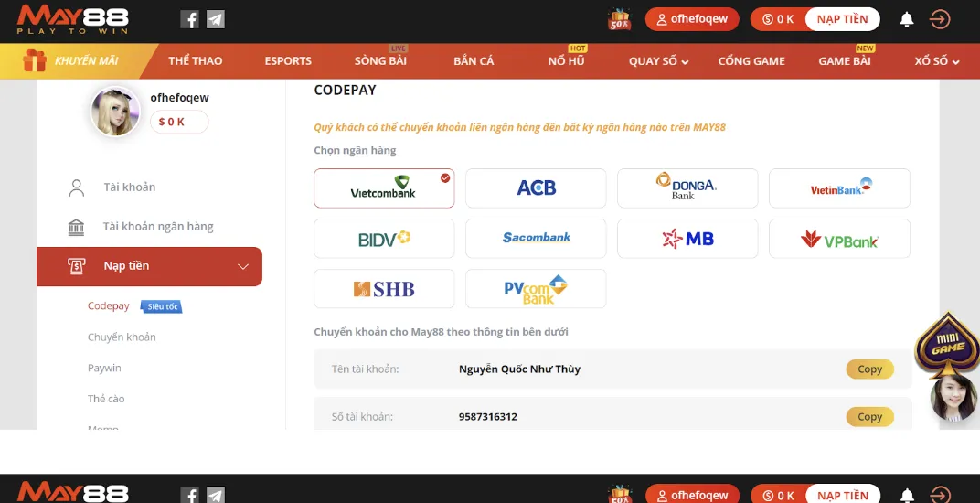
Task: Go to the Sòng Bài menu
Action: (380, 61)
